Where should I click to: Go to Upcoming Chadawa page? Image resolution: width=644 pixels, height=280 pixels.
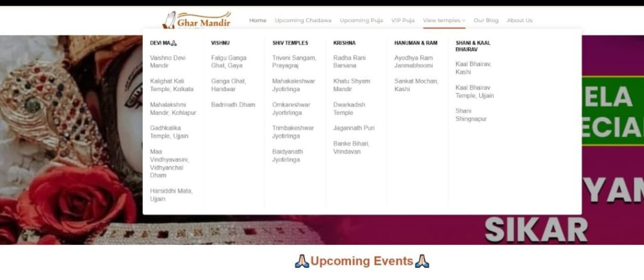[303, 20]
